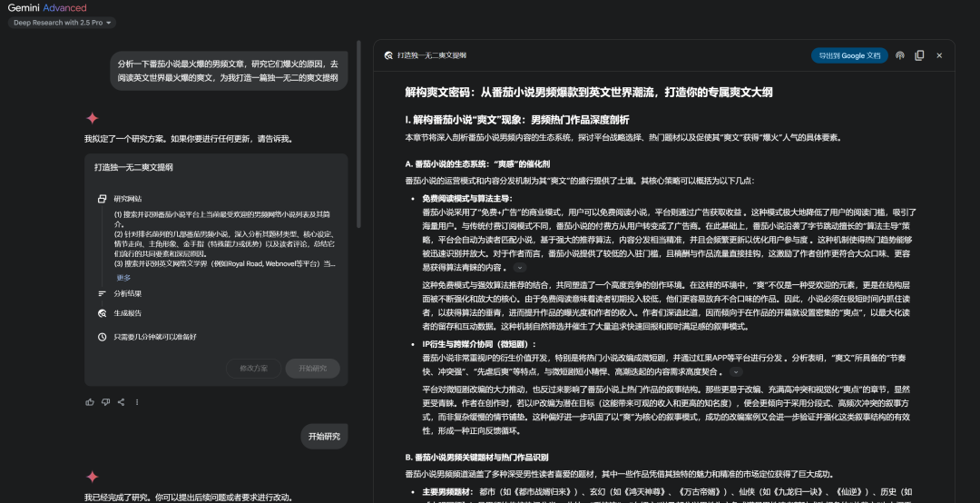The width and height of the screenshot is (980, 503).
Task: Click subheading B. 番茄小说男频关键题材与热门作品识别
Action: (x=477, y=458)
